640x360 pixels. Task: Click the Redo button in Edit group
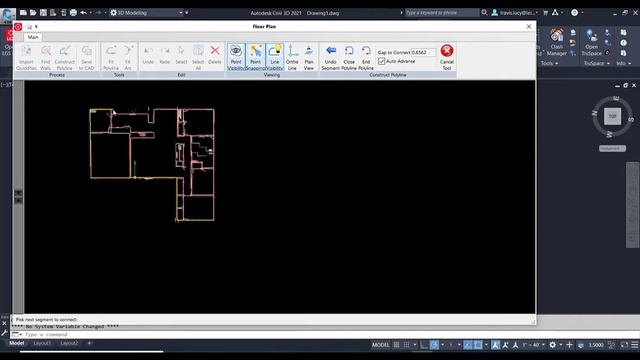(x=165, y=56)
